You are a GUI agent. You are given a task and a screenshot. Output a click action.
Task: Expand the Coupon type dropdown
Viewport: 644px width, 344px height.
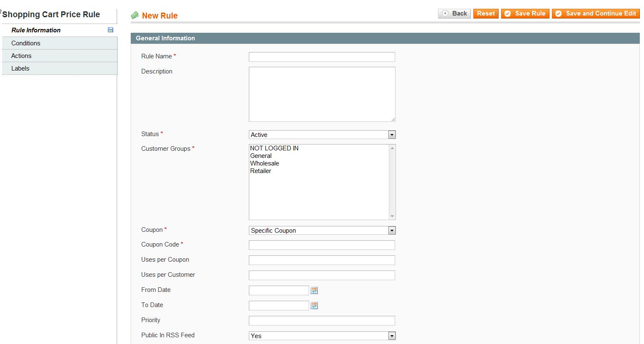point(322,231)
